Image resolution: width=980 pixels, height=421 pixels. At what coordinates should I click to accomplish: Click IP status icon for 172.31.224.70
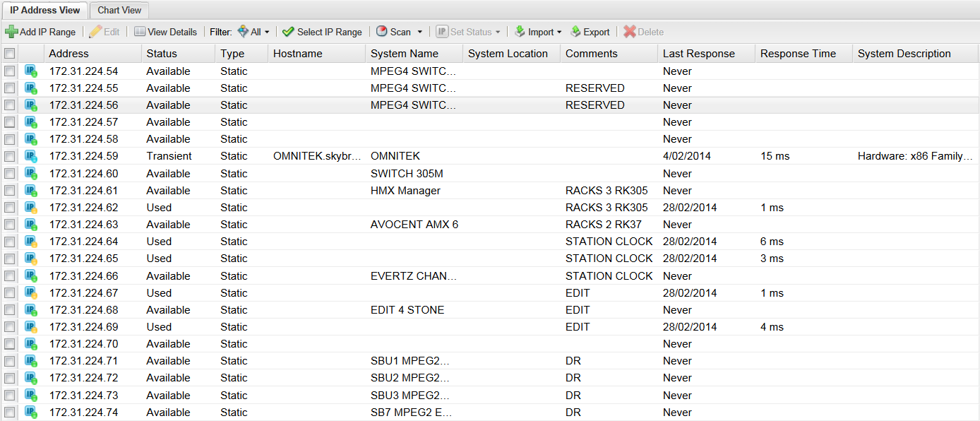(x=31, y=344)
